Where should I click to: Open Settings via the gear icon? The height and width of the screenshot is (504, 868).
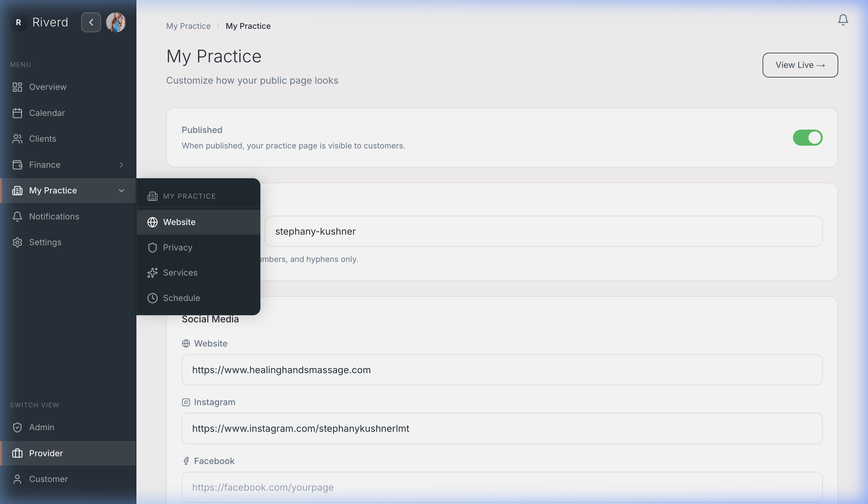[x=17, y=242]
